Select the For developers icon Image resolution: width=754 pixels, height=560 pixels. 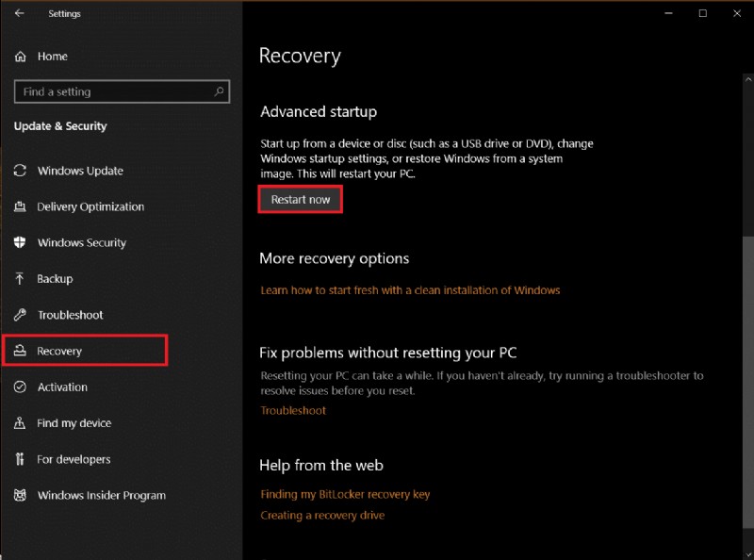[x=21, y=459]
